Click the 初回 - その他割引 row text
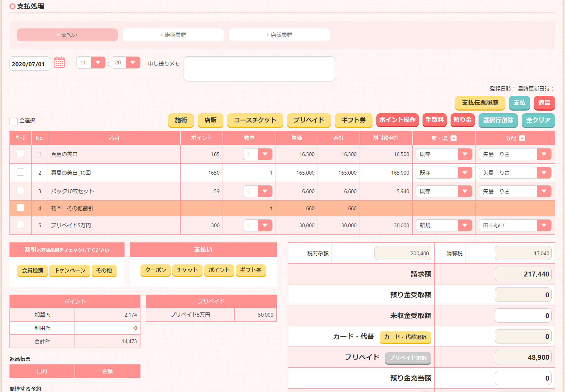This screenshot has height=392, width=565. 72,208
